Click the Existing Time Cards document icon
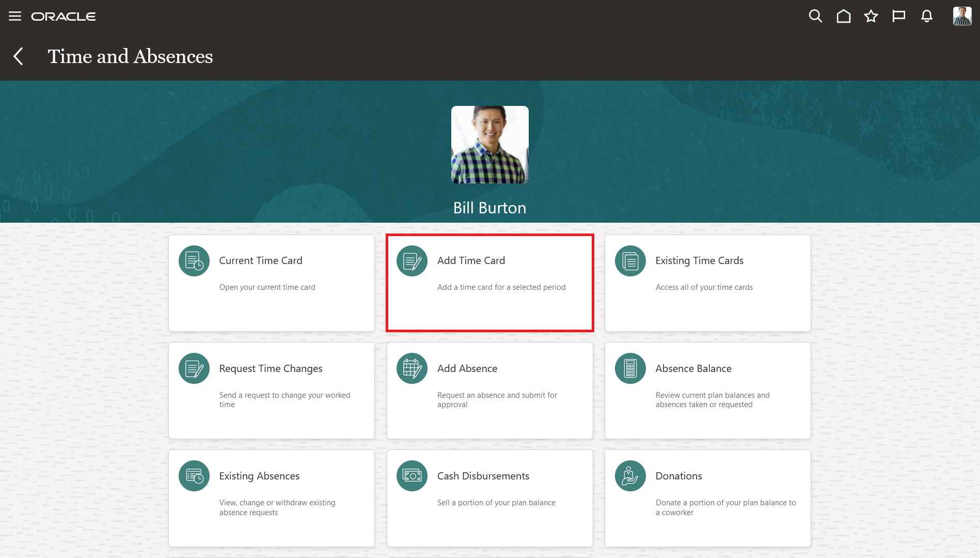This screenshot has width=980, height=558. click(x=629, y=260)
